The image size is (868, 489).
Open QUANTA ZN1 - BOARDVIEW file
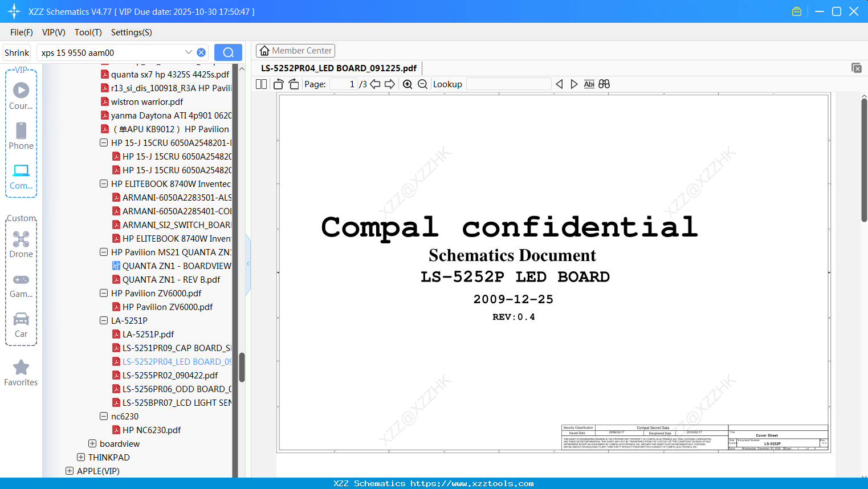(176, 266)
